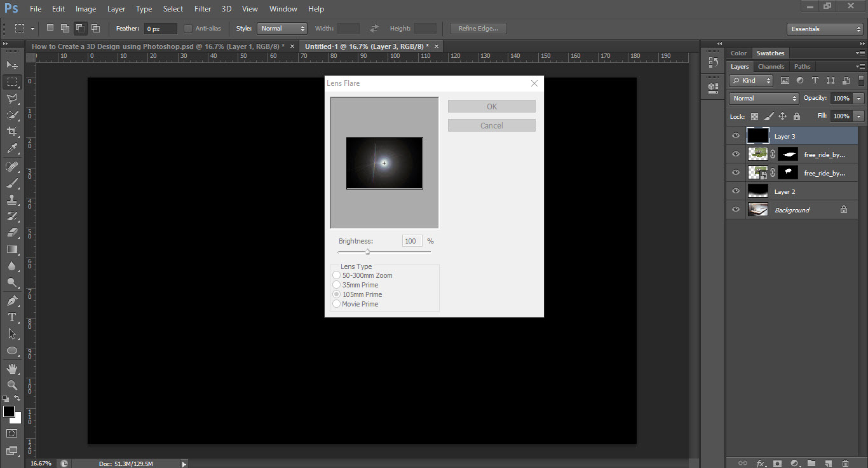Select the Quick Selection tool
Screen dimensions: 868x468
click(x=12, y=115)
